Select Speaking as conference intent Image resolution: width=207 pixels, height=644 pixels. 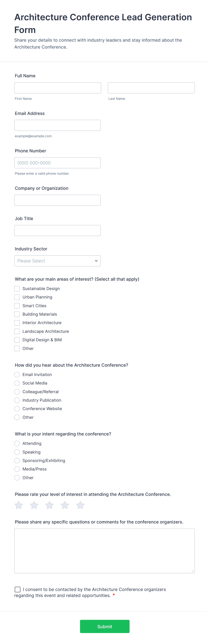(x=17, y=452)
